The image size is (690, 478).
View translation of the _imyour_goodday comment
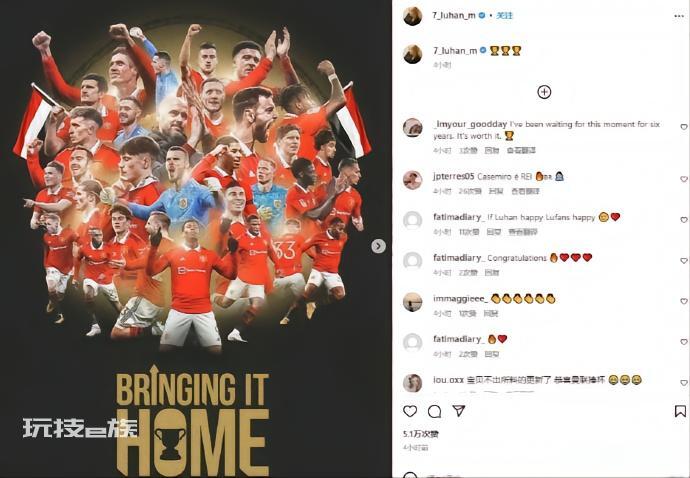(x=521, y=151)
